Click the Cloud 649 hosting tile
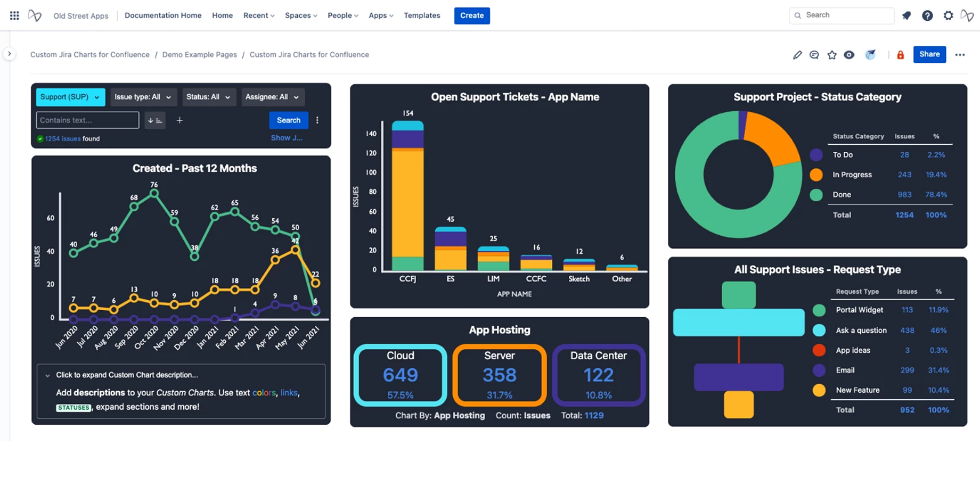The height and width of the screenshot is (479, 980). [401, 375]
